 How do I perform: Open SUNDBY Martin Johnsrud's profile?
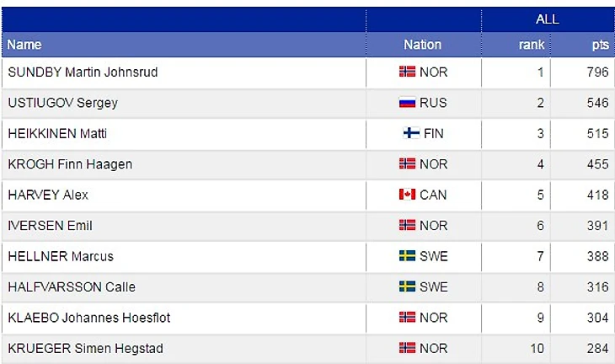pyautogui.click(x=83, y=72)
